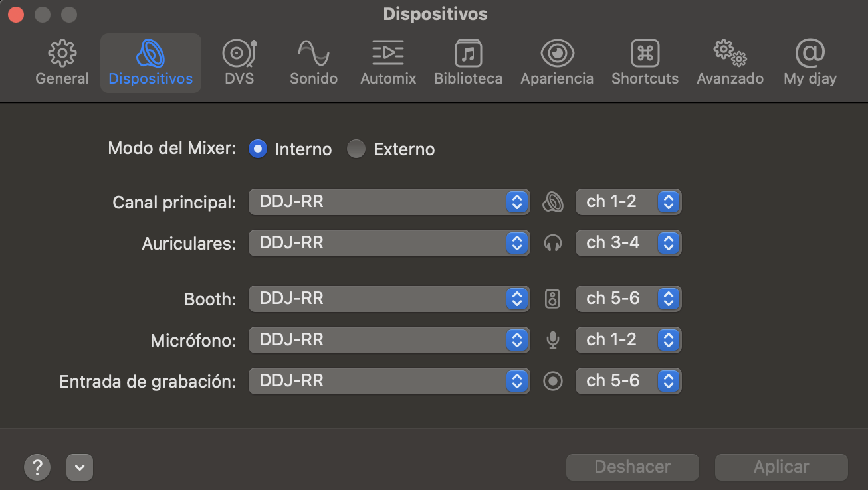Open Entrada de grabación channel dropdown
868x490 pixels.
[628, 381]
